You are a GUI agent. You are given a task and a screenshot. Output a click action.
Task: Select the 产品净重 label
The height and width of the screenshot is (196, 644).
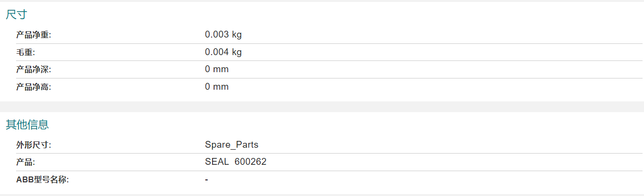34,35
